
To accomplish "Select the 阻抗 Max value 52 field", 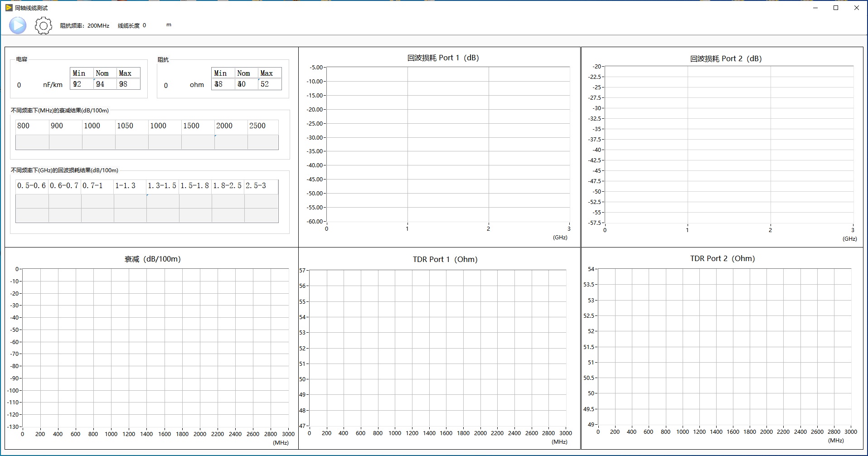I will pyautogui.click(x=270, y=84).
